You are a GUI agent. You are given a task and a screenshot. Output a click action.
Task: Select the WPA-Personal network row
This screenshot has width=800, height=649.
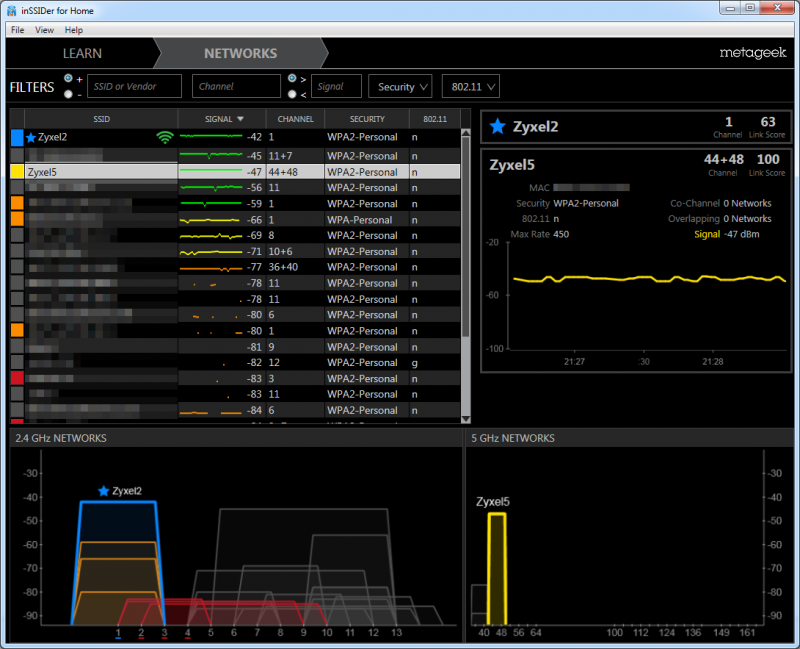tap(235, 219)
